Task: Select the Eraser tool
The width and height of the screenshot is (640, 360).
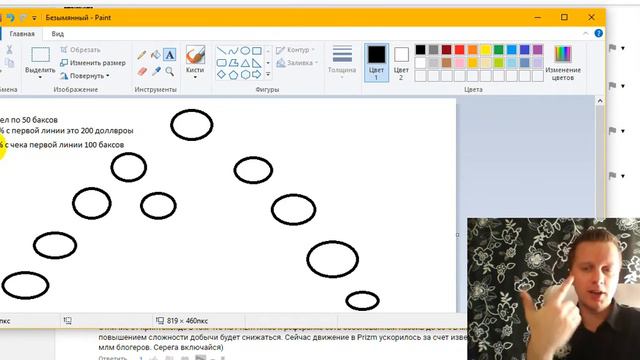Action: coord(142,71)
